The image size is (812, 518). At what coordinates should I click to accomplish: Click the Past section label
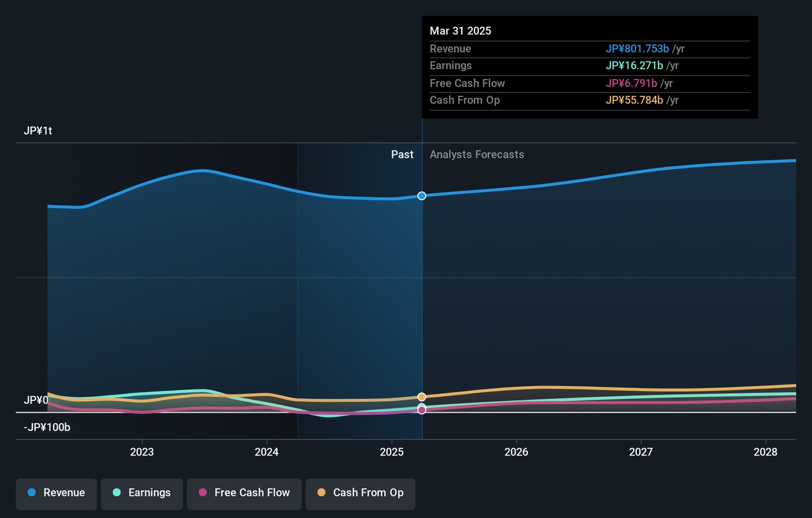point(402,154)
